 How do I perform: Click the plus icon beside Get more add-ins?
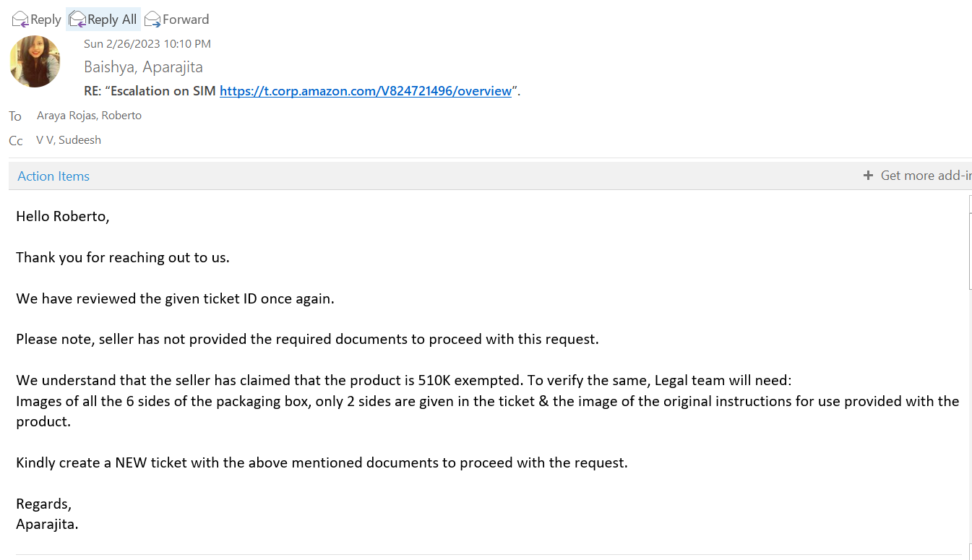868,176
